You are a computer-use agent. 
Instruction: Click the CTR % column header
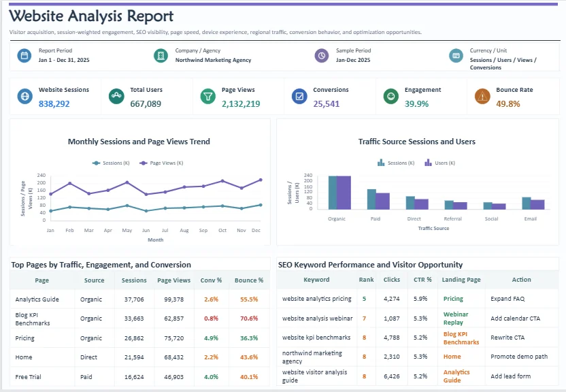(422, 280)
